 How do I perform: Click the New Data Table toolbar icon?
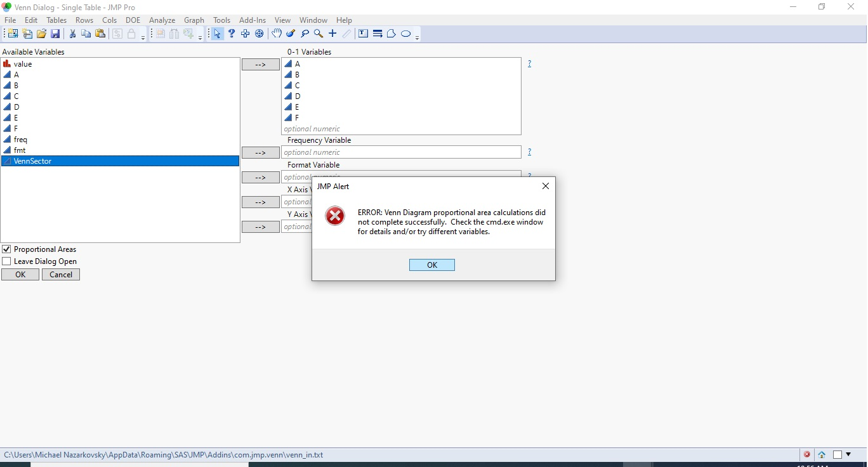click(x=13, y=34)
